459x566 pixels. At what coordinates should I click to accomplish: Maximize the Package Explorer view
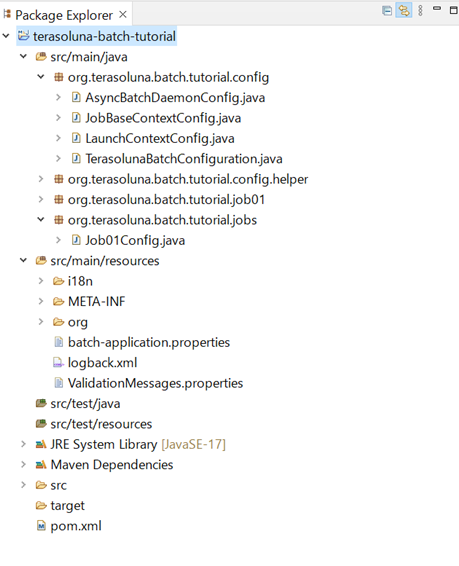click(x=454, y=10)
